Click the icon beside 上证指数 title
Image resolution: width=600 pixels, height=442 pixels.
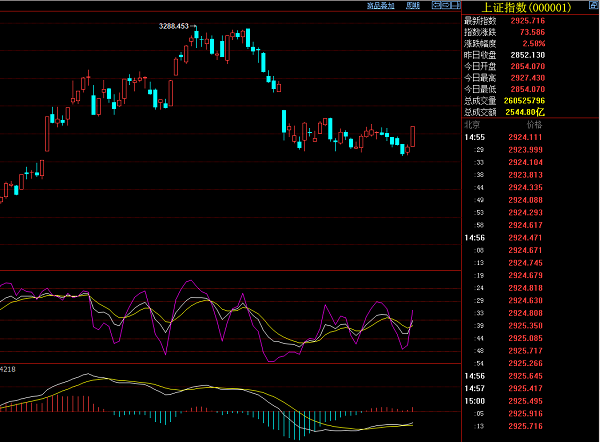coord(593,5)
